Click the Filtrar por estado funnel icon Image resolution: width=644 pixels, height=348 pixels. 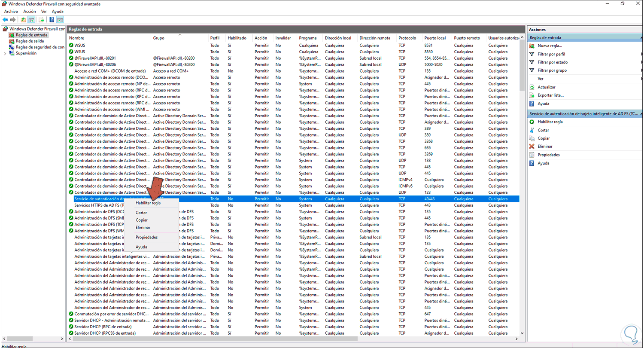point(532,62)
